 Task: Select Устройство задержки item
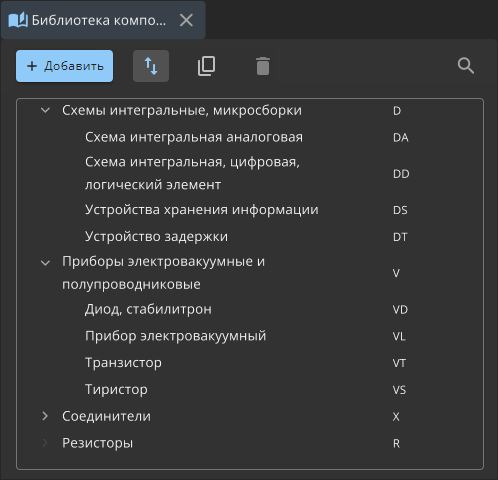[156, 236]
